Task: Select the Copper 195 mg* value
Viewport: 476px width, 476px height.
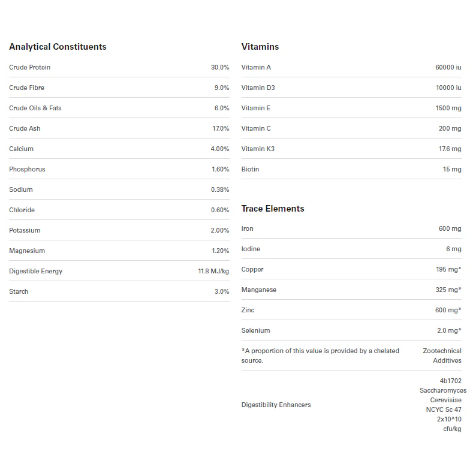Action: point(448,269)
